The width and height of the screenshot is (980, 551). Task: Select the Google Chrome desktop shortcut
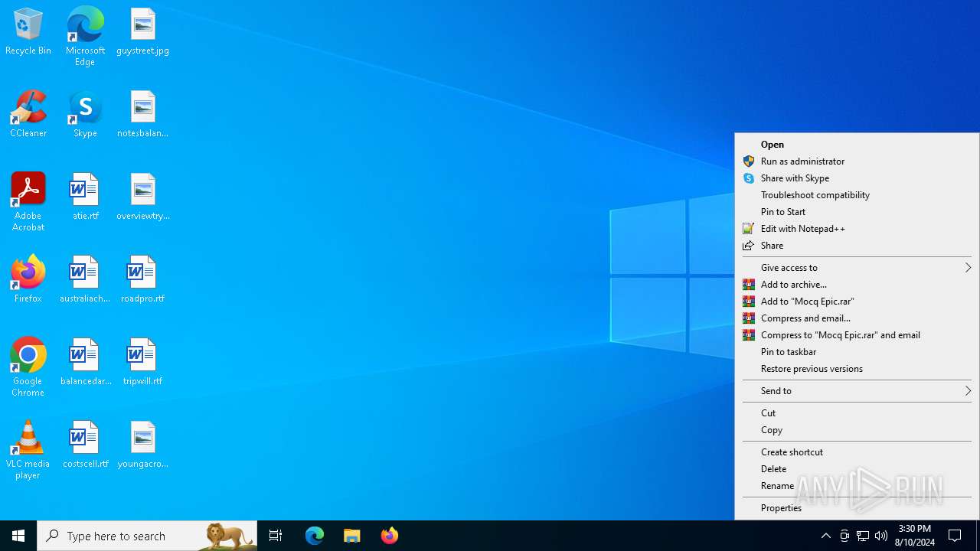[x=28, y=367]
